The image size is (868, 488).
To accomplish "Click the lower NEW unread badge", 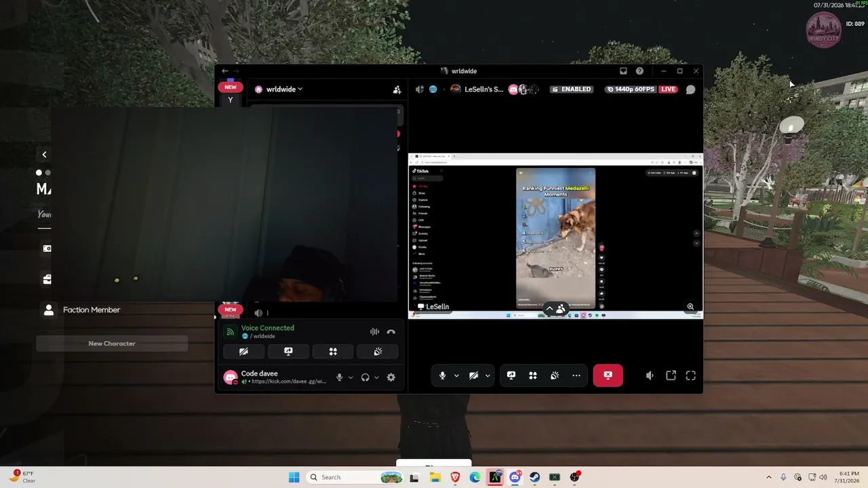I will (x=231, y=310).
